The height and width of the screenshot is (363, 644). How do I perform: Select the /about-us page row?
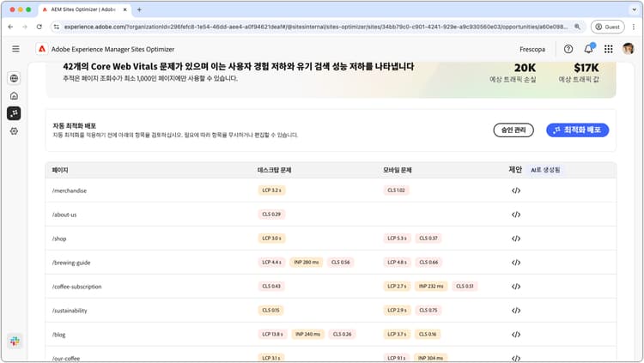pos(331,215)
